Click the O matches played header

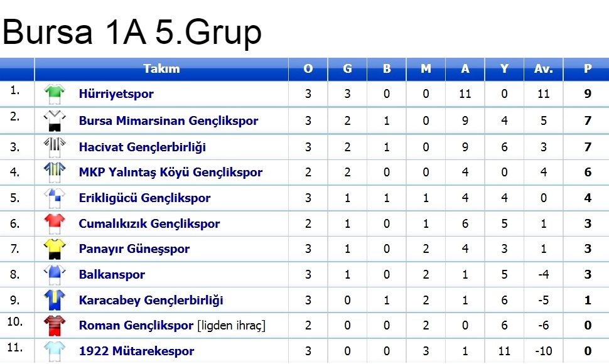[308, 69]
